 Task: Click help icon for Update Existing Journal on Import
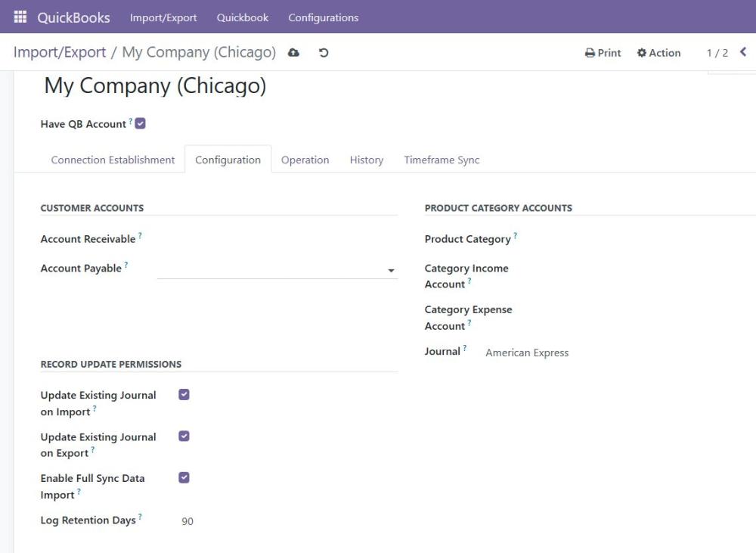94,409
